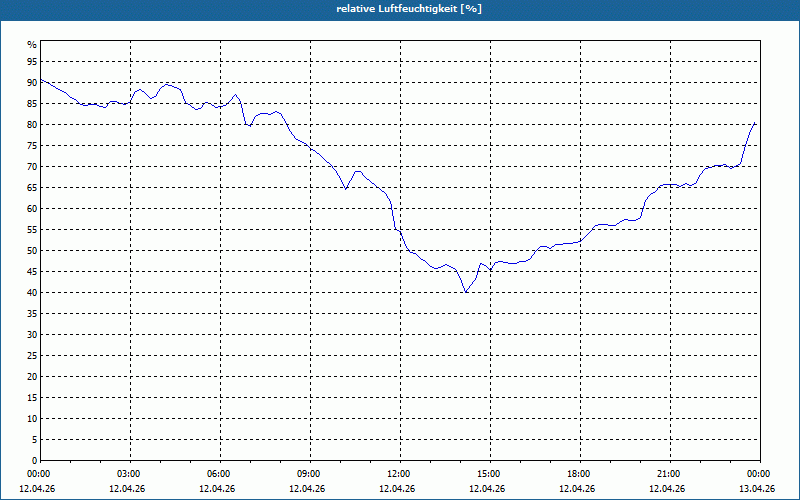Select the 12:00 time axis label

tap(397, 474)
